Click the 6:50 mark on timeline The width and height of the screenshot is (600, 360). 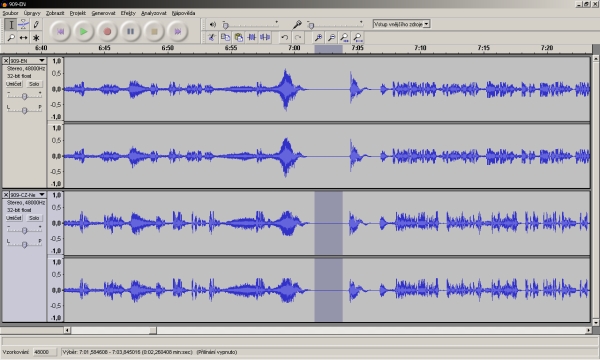pos(168,48)
